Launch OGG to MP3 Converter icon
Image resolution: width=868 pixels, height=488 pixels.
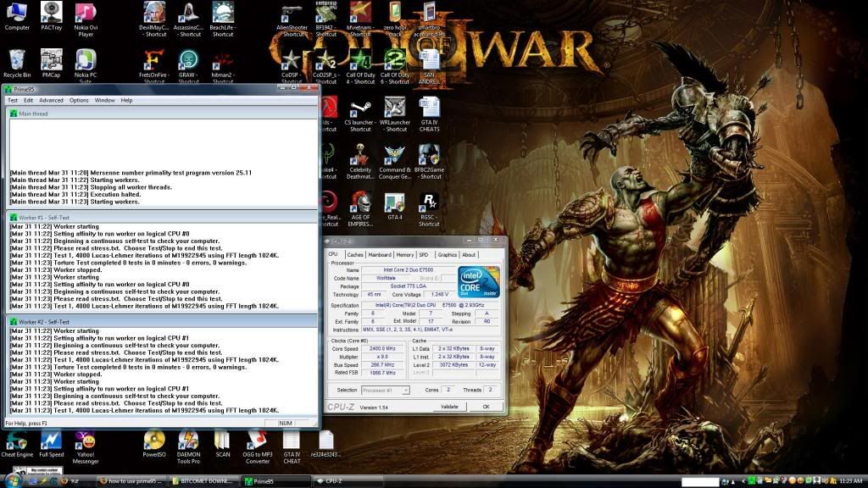click(258, 447)
